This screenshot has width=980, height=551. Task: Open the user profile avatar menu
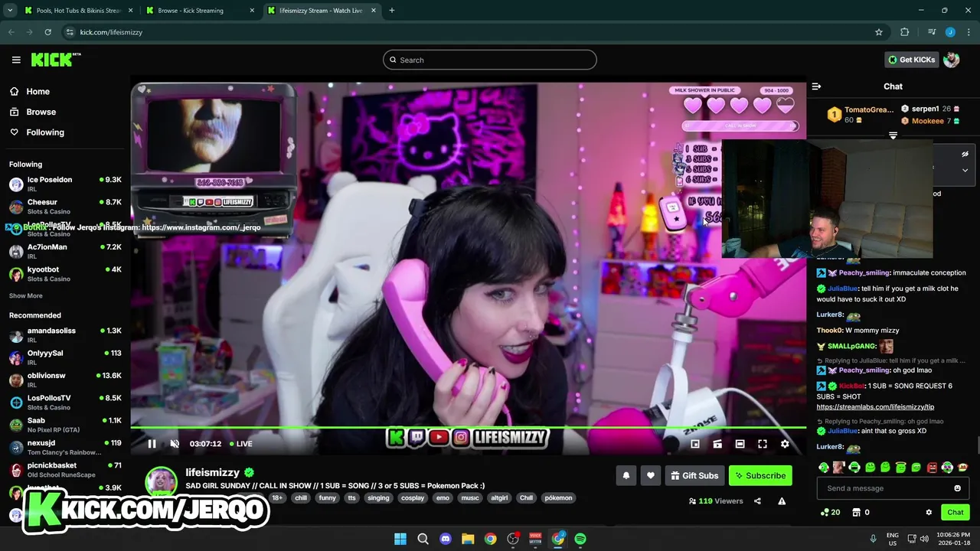952,60
